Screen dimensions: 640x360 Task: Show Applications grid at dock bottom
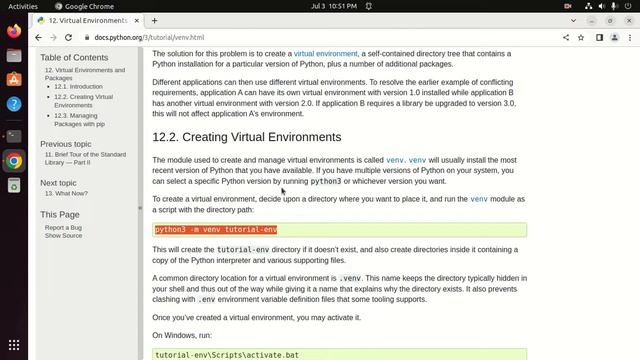pos(14,345)
